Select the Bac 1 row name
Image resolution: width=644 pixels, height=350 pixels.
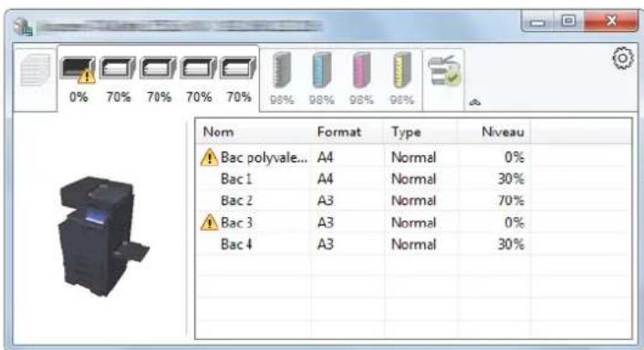[x=236, y=179]
